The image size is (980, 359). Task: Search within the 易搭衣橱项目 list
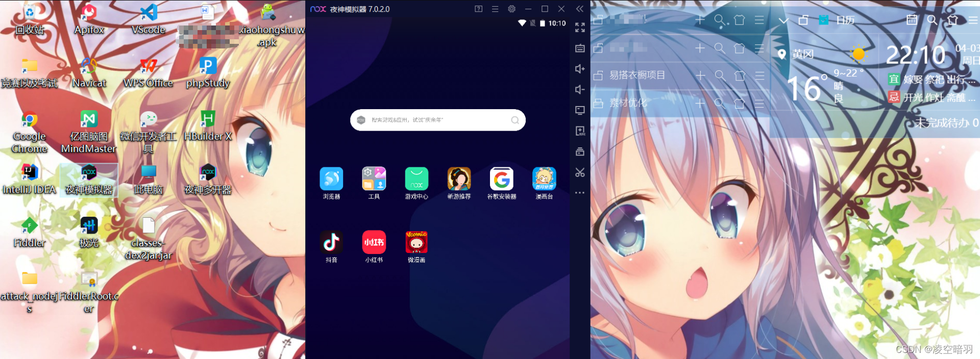click(x=720, y=75)
